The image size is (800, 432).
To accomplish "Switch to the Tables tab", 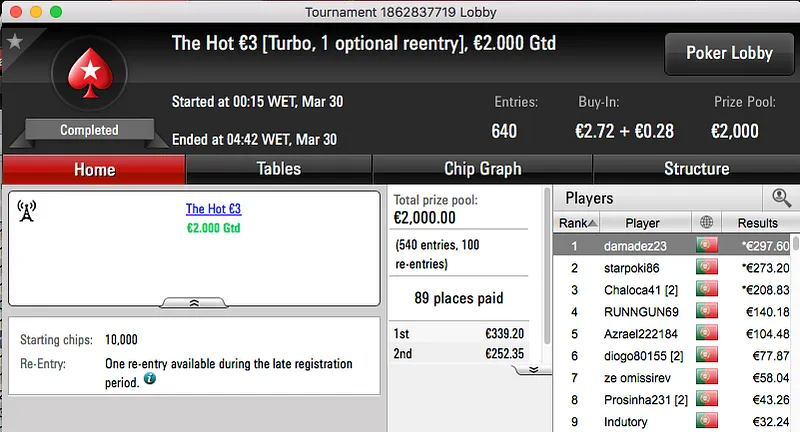I will pyautogui.click(x=279, y=169).
